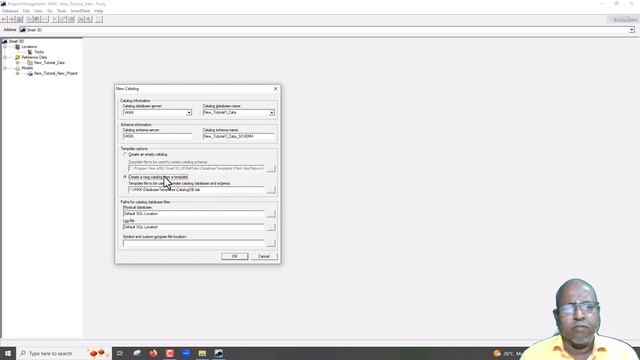Click the Forward arrow toolbar button
This screenshot has height=360, width=640.
pyautogui.click(x=11, y=19)
